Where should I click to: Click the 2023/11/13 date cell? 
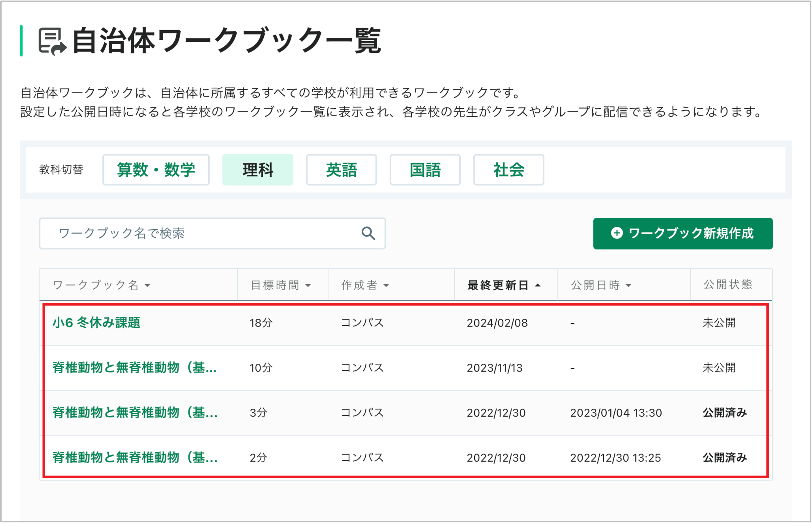click(x=494, y=368)
